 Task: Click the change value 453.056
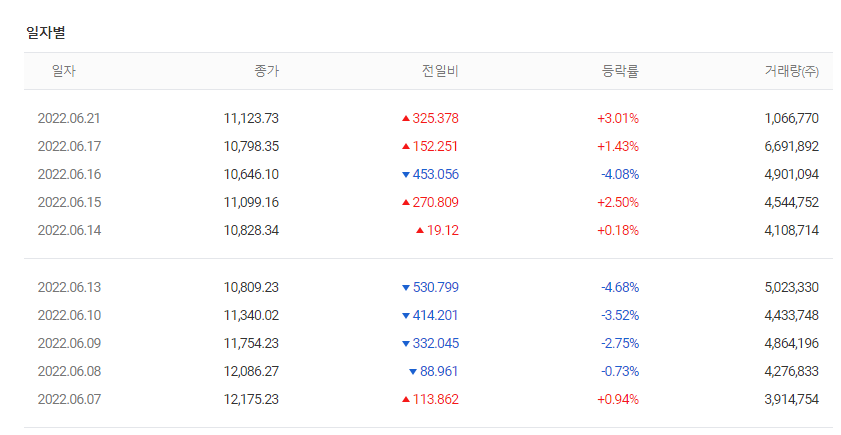click(x=436, y=174)
